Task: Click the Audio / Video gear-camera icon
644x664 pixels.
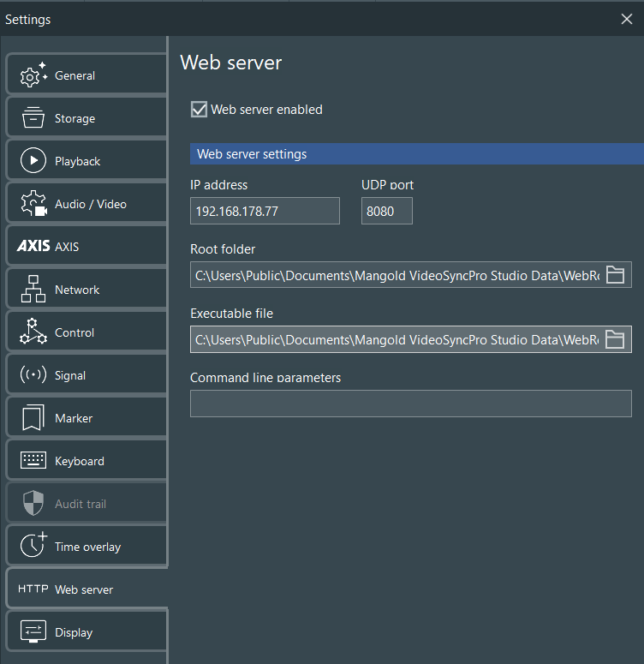Action: click(x=33, y=203)
